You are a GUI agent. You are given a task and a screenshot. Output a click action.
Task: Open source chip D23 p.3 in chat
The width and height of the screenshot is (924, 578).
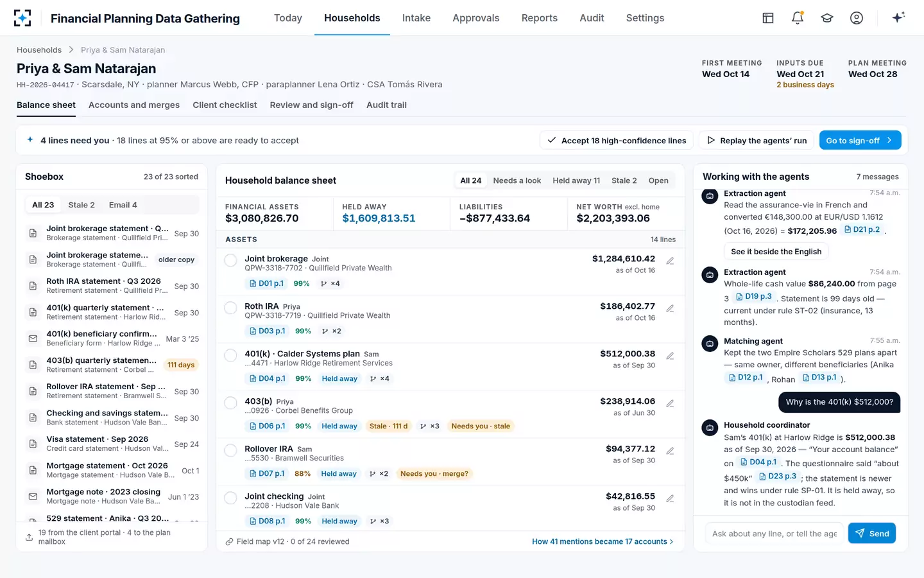tap(778, 477)
